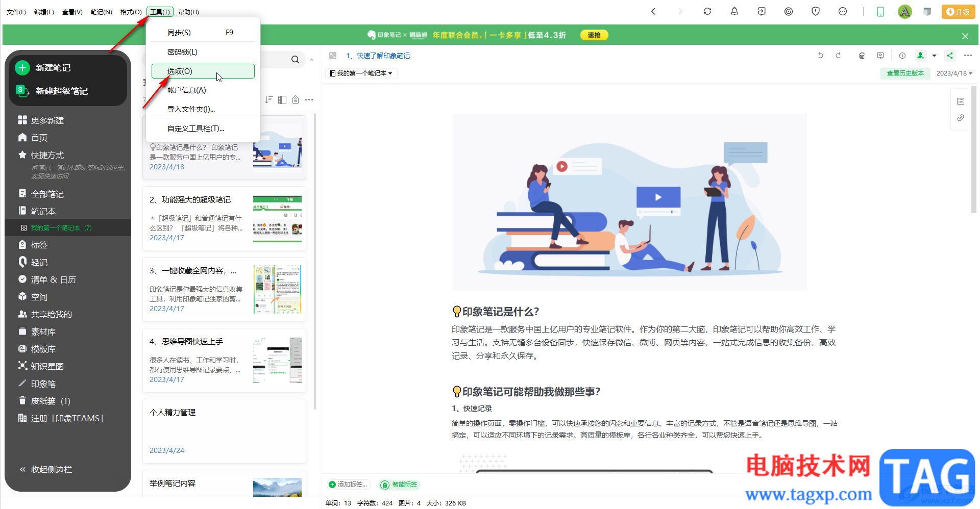Image resolution: width=980 pixels, height=509 pixels.
Task: Choose 选项(O) in the Tools menu
Action: click(x=203, y=71)
